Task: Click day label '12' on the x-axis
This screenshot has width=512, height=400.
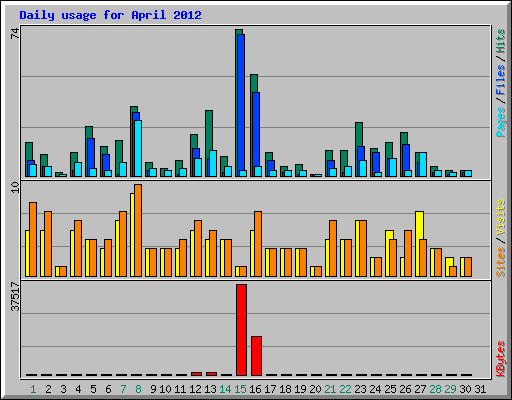Action: click(x=195, y=389)
